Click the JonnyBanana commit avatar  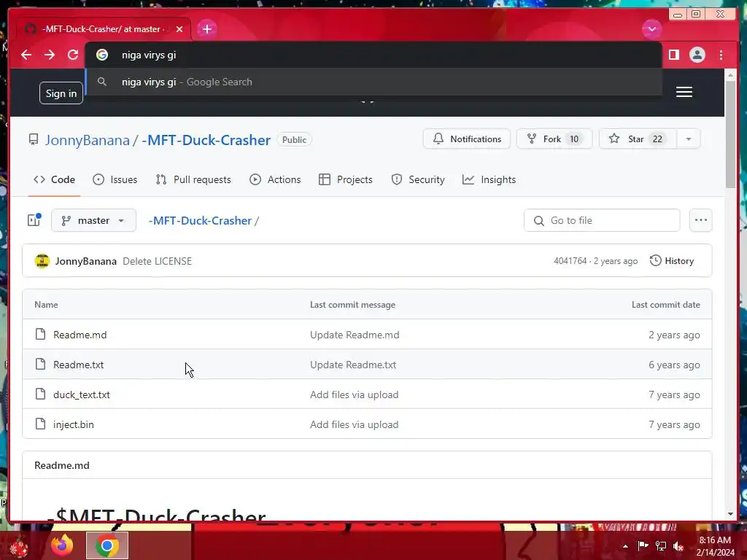click(x=42, y=261)
